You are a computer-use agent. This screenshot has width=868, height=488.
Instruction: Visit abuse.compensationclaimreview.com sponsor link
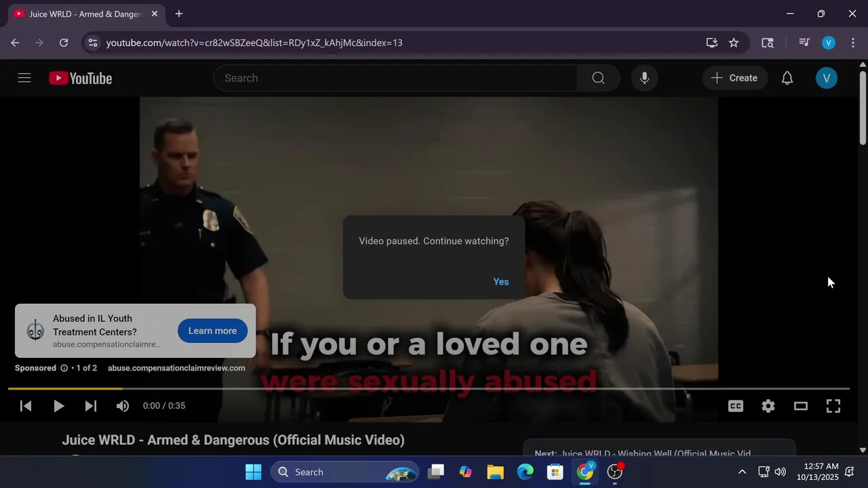tap(176, 368)
